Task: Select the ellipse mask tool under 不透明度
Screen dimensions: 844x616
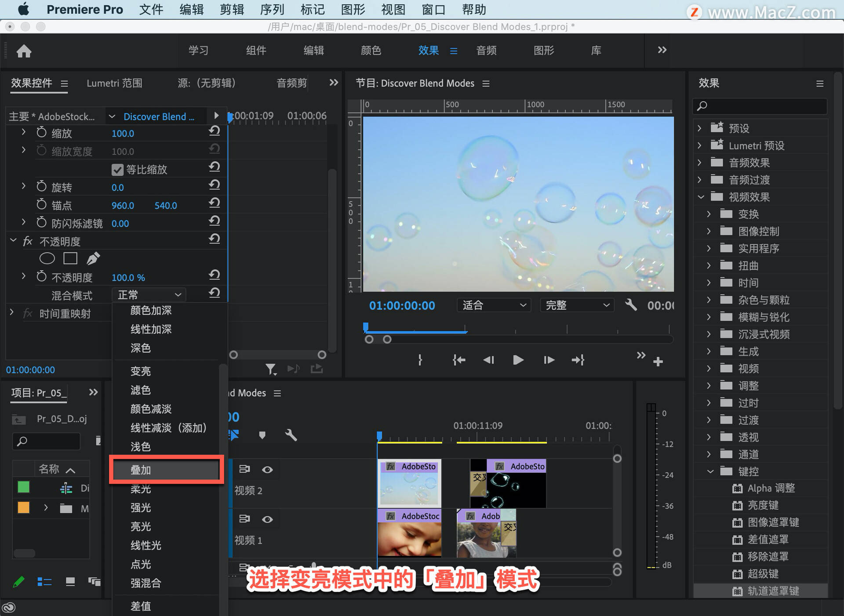Action: (x=47, y=258)
